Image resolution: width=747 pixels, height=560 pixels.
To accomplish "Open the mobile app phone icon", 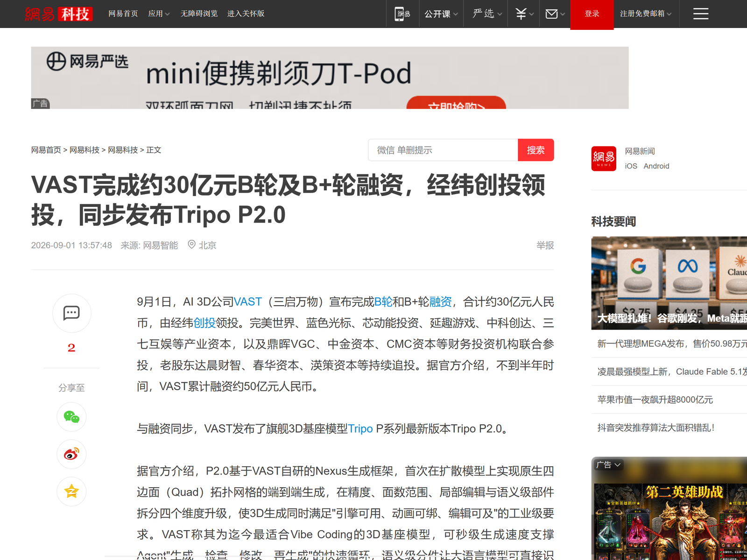I will pyautogui.click(x=402, y=14).
